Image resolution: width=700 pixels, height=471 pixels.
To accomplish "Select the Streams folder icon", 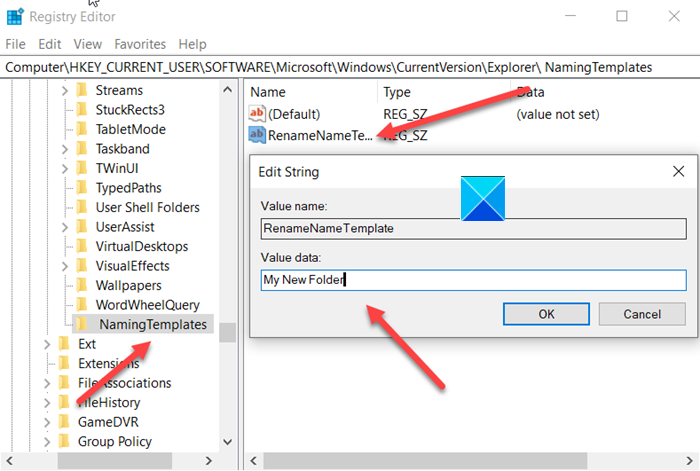I will pyautogui.click(x=82, y=90).
